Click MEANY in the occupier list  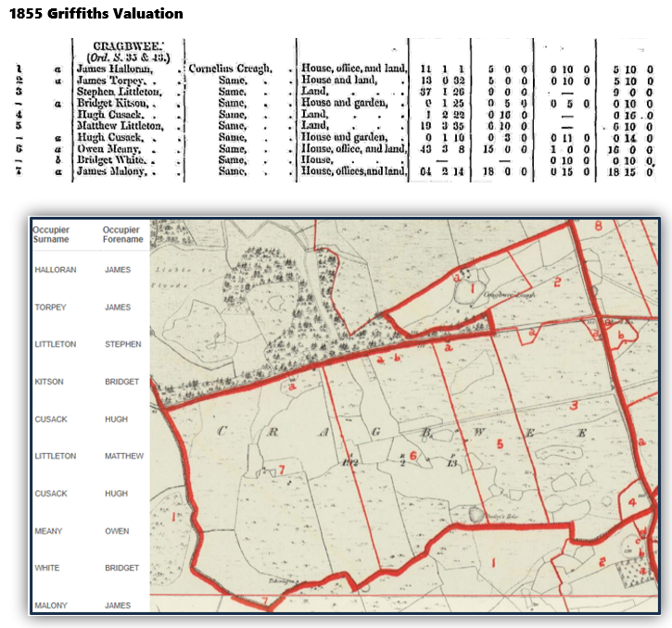tap(48, 531)
